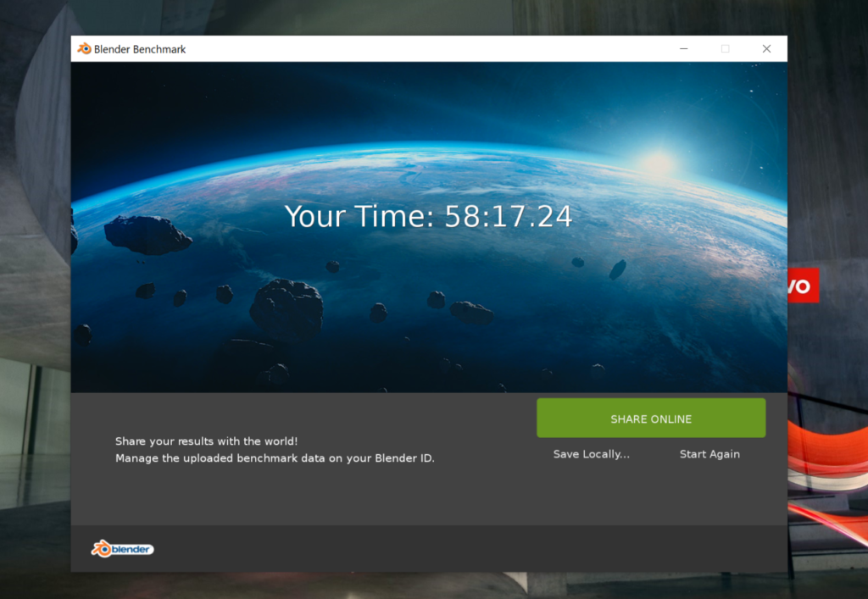Click the Blender icon in title bar
This screenshot has width=868, height=599.
pyautogui.click(x=84, y=49)
